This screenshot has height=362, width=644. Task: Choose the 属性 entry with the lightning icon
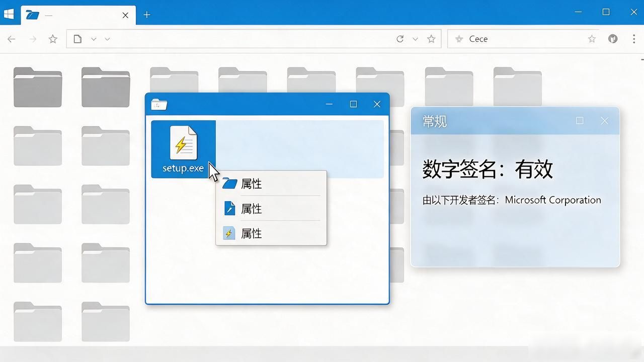(271, 233)
